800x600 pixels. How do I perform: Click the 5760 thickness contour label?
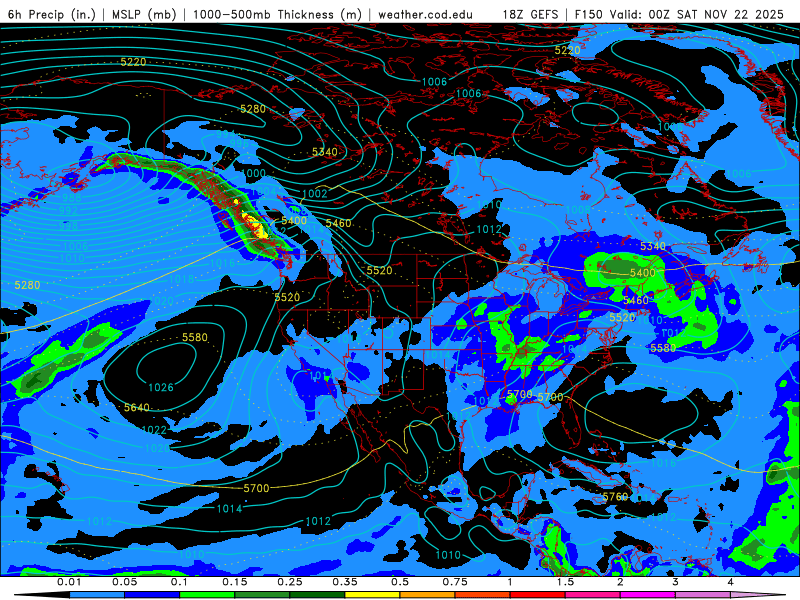(x=615, y=496)
